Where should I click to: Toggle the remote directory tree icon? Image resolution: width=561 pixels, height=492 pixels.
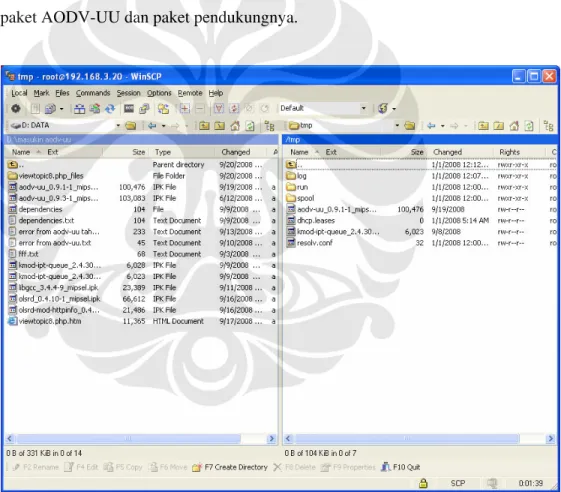(548, 126)
